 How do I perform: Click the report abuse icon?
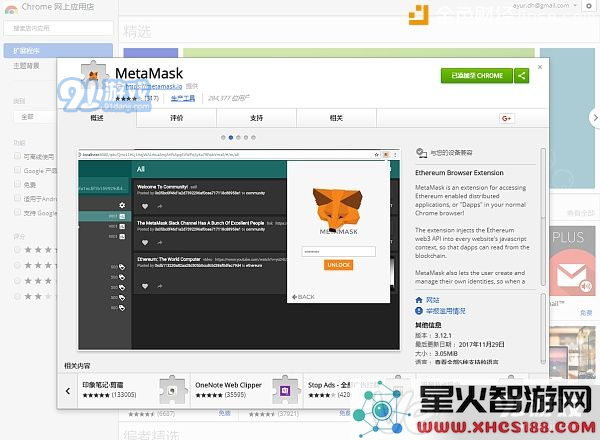(419, 311)
